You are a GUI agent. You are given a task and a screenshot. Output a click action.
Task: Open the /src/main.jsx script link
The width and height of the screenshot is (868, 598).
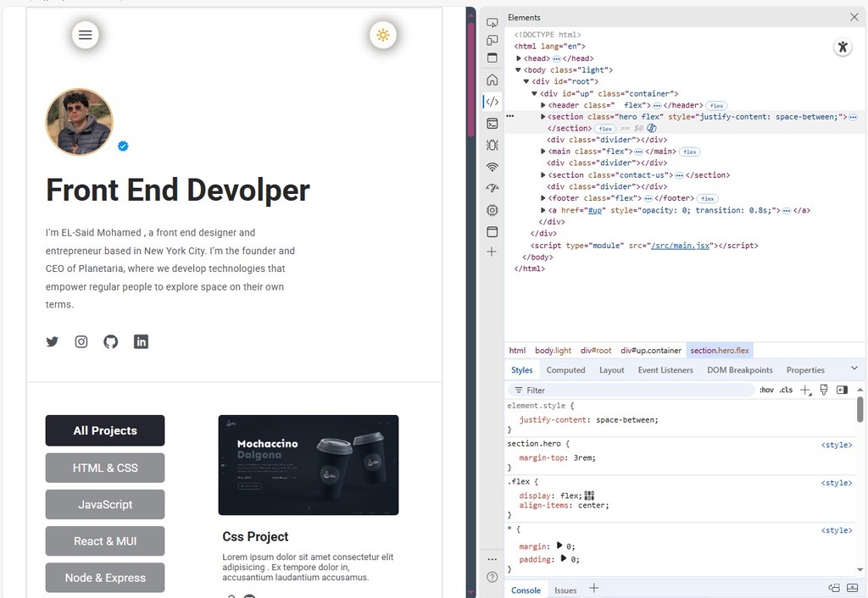click(682, 246)
